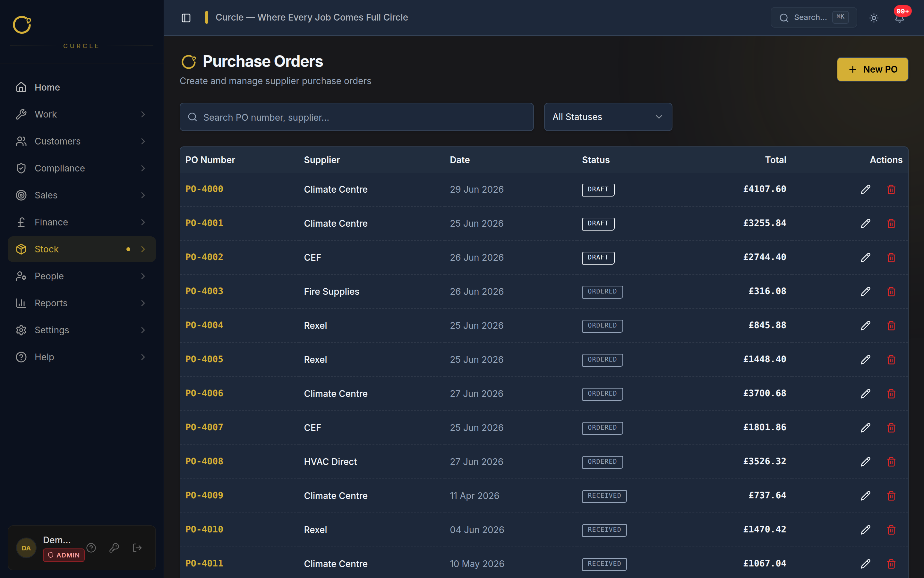
Task: Focus the Search PO number, supplier field
Action: (x=357, y=117)
